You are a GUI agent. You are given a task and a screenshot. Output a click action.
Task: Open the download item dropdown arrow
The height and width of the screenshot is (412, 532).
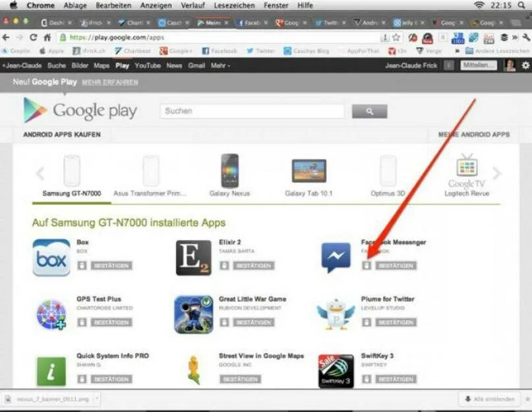(x=97, y=398)
